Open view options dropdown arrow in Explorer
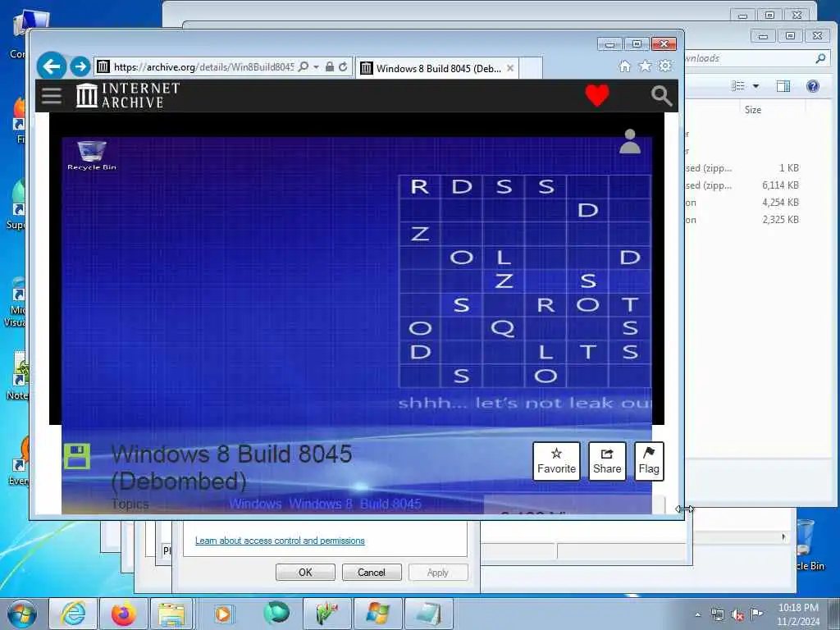 coord(756,85)
